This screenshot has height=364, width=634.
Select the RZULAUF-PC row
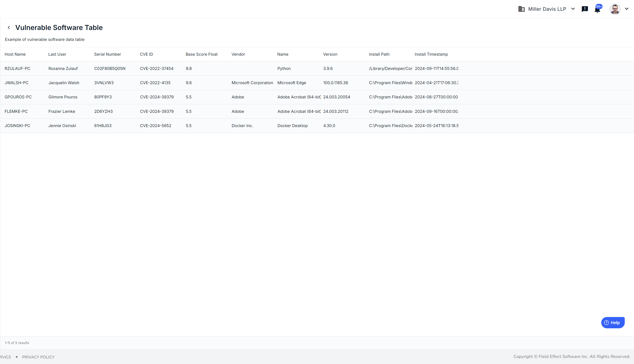[17, 68]
